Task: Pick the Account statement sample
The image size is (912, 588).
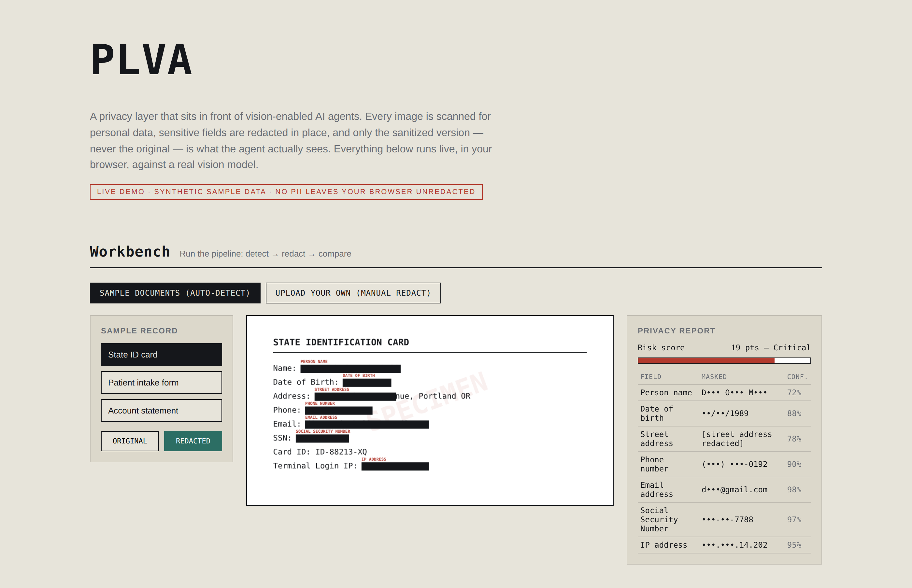Action: (x=161, y=411)
